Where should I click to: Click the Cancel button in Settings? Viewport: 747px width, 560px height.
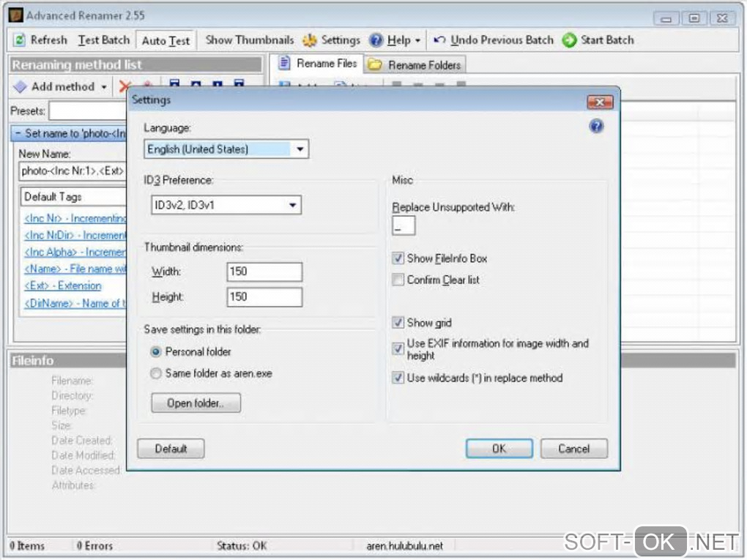(x=573, y=449)
